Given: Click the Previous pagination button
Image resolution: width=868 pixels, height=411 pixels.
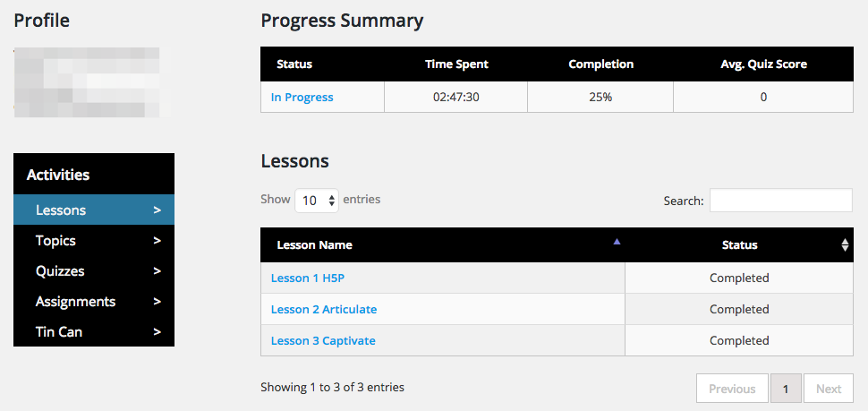Looking at the screenshot, I should tap(732, 389).
